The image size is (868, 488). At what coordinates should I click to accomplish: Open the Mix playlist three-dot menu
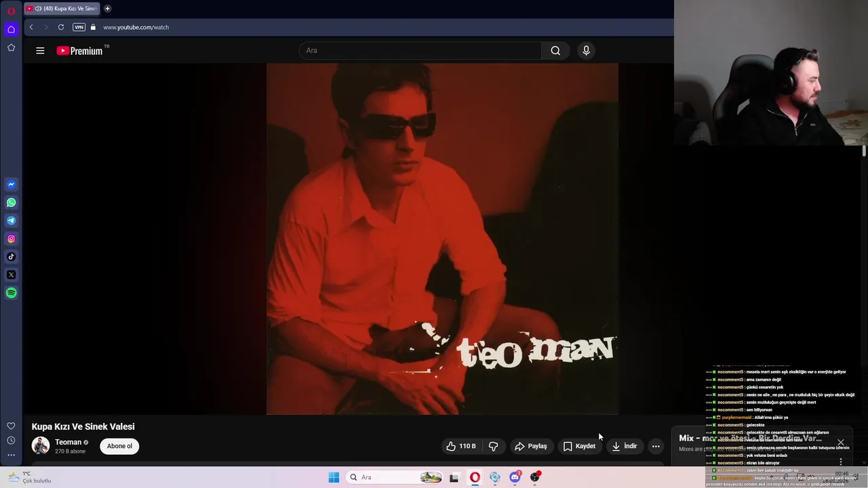(x=841, y=462)
